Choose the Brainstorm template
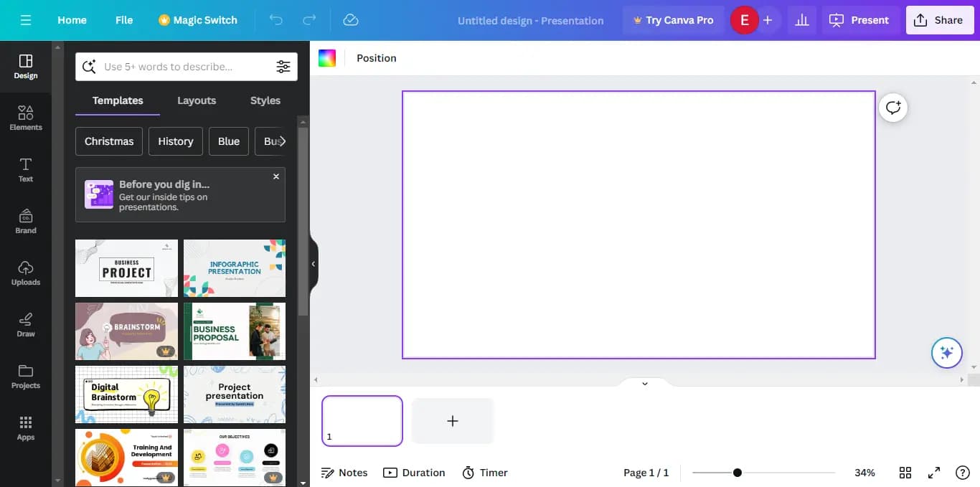Image resolution: width=980 pixels, height=487 pixels. tap(126, 331)
